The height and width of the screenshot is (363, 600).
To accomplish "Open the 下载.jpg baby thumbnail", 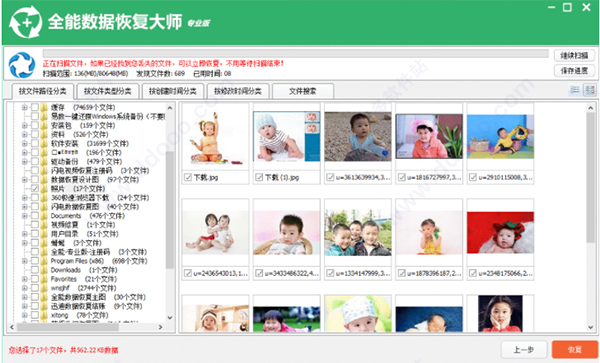I will pyautogui.click(x=215, y=137).
